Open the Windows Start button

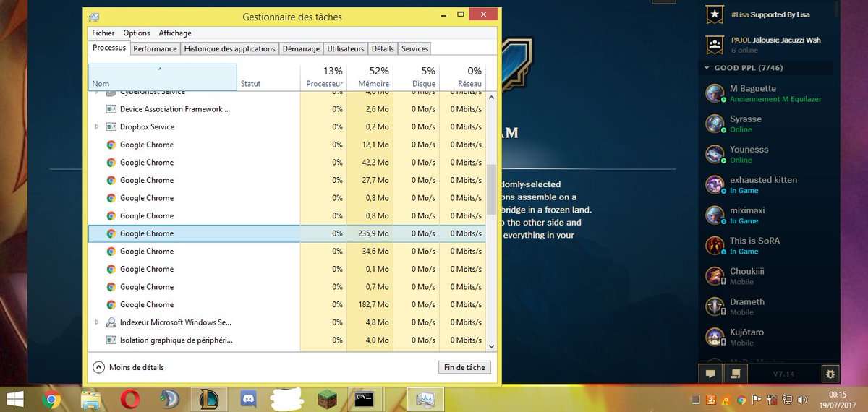coord(15,398)
